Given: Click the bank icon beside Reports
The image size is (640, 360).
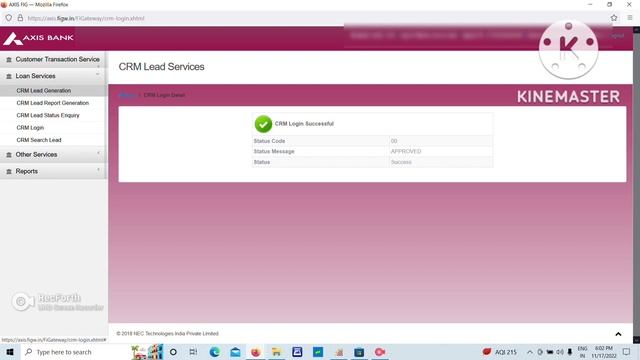Looking at the screenshot, I should pos(9,171).
